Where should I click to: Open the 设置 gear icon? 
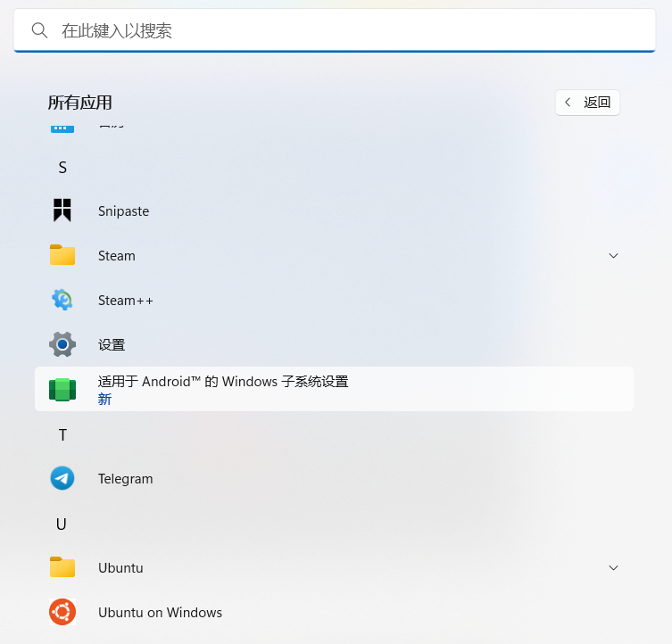pyautogui.click(x=62, y=344)
